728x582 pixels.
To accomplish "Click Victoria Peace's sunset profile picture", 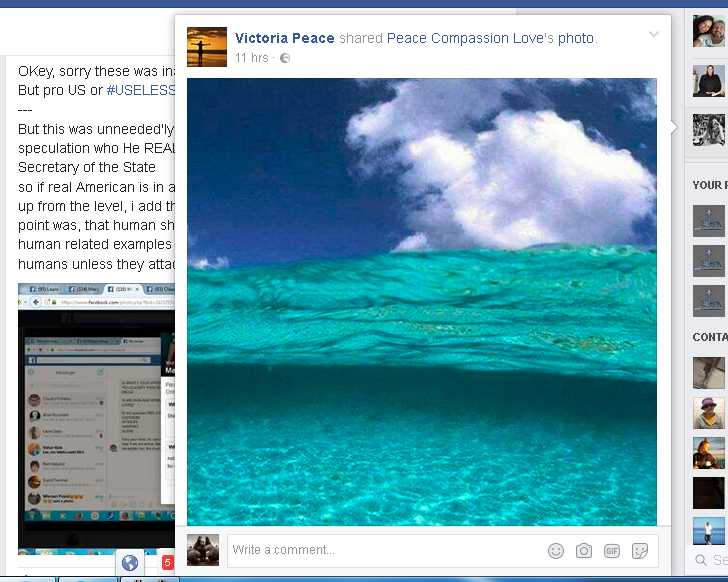I will coord(207,46).
